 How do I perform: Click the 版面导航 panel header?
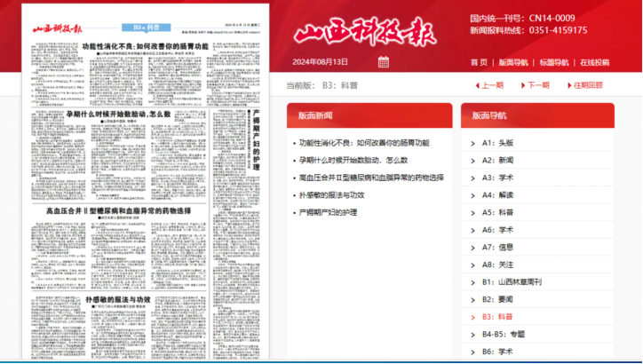pyautogui.click(x=537, y=115)
